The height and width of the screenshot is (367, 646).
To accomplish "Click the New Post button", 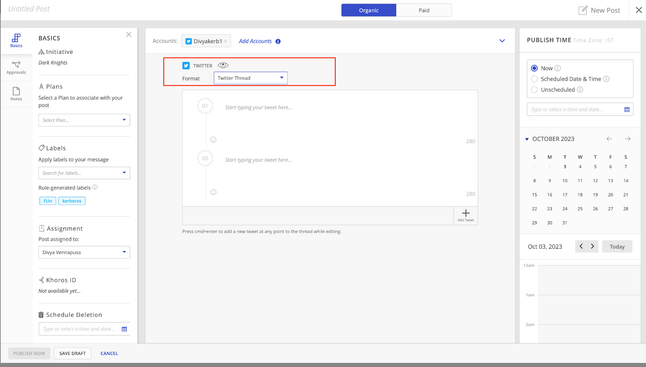I will click(599, 10).
